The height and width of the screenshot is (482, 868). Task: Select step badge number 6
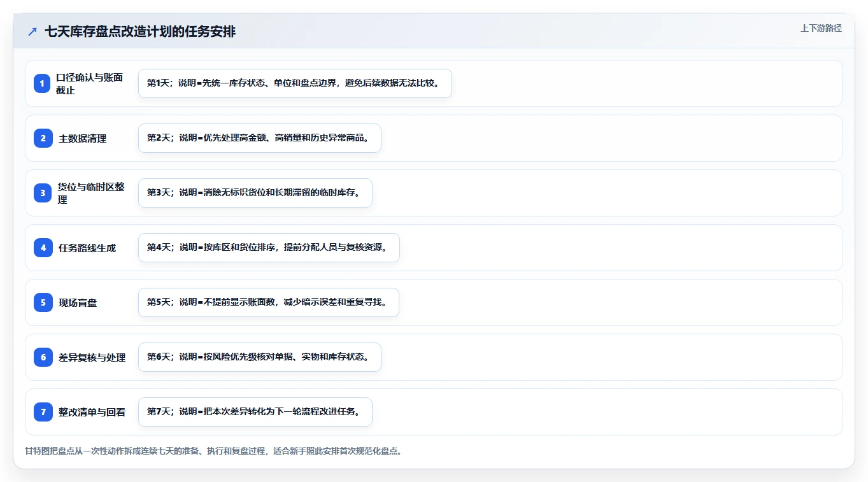point(43,357)
